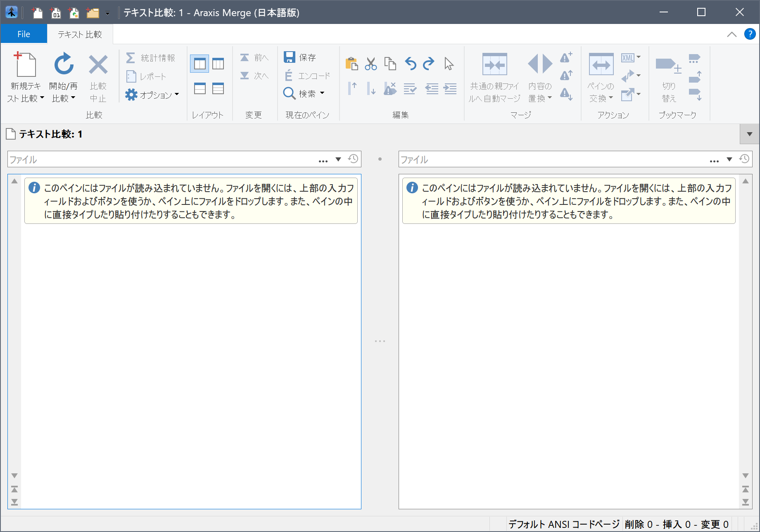Viewport: 760px width, 532px height.
Task: Open left file path history dropdown arrow
Action: coord(338,159)
